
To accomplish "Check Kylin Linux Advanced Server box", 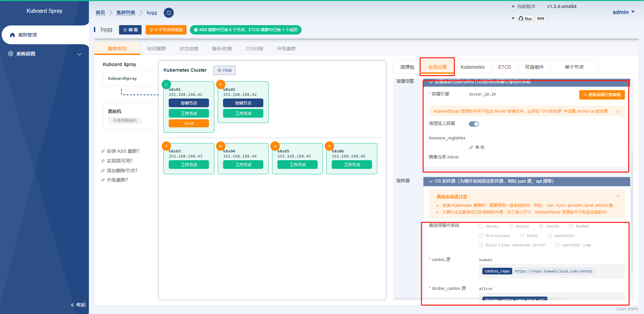I will click(x=481, y=245).
